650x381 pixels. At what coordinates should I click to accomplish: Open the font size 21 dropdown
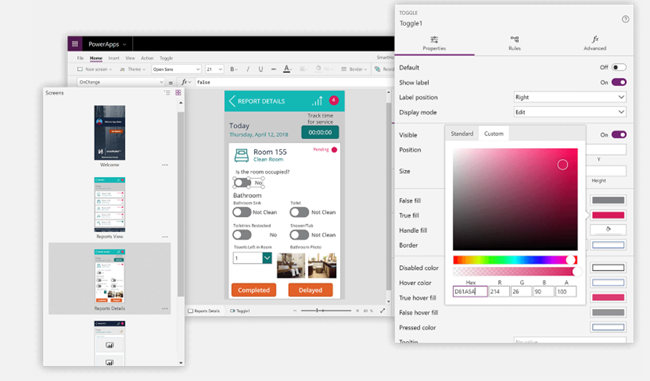(x=214, y=69)
